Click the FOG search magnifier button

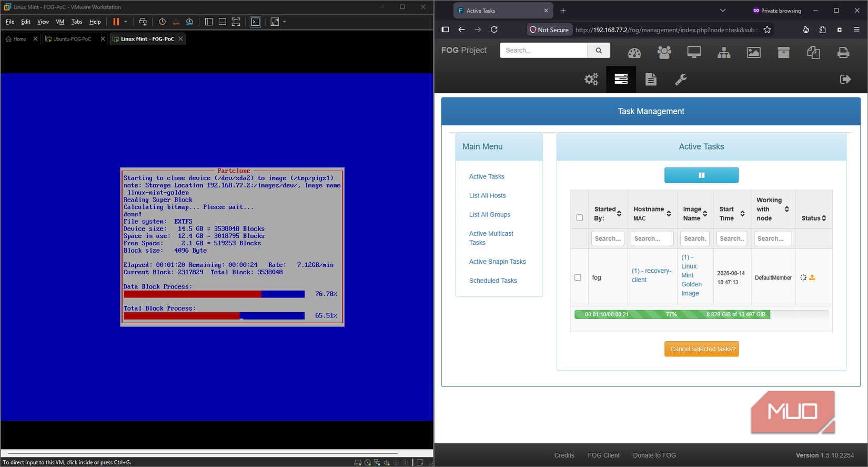click(x=599, y=50)
